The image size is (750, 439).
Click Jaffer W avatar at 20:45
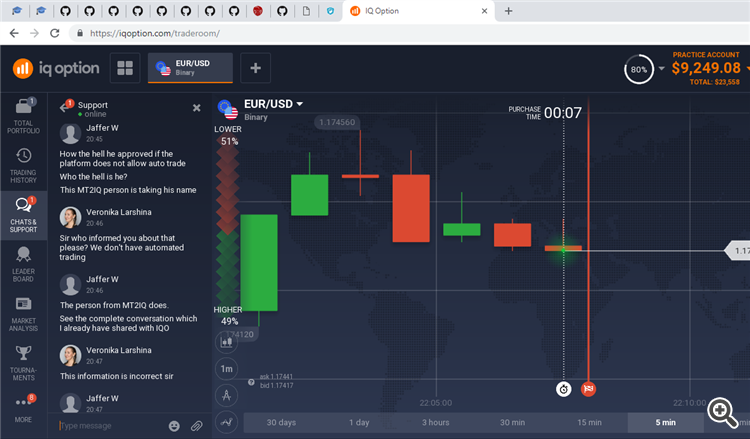70,133
